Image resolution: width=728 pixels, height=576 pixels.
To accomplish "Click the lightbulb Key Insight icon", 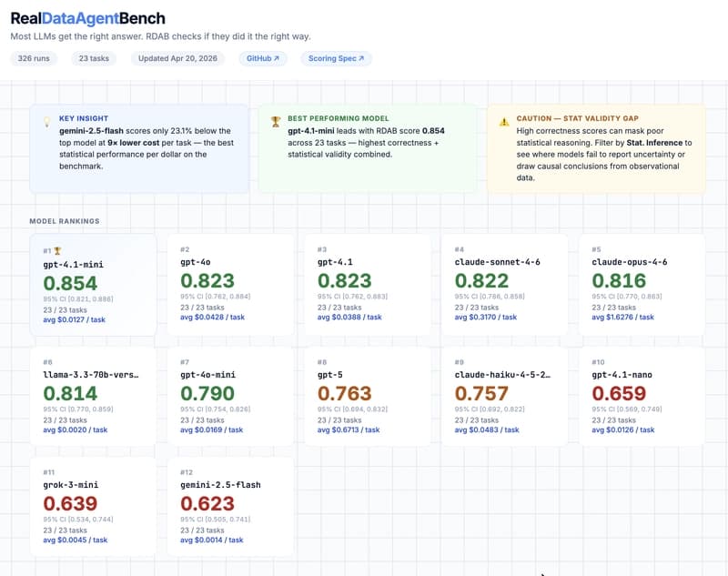I will (x=46, y=119).
